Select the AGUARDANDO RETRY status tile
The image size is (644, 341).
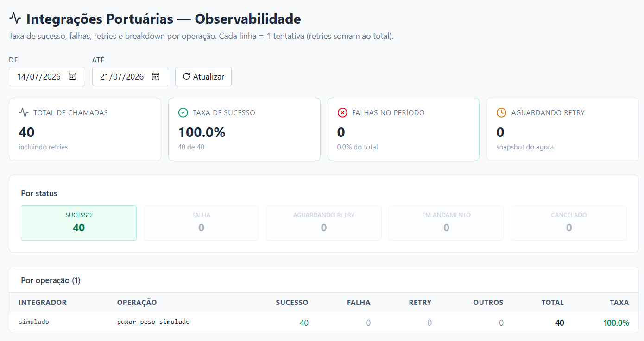tap(324, 223)
